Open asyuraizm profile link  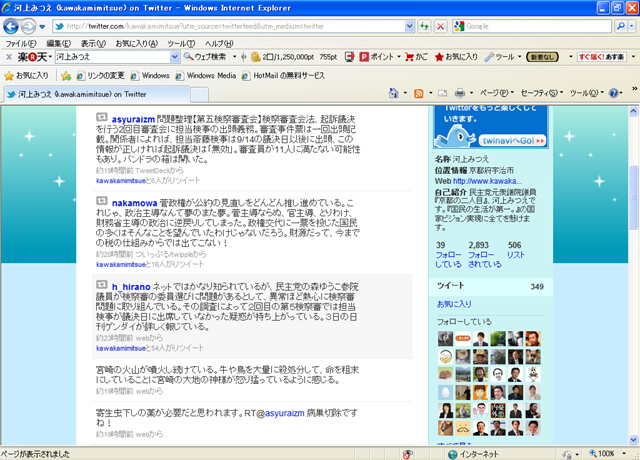click(x=133, y=120)
